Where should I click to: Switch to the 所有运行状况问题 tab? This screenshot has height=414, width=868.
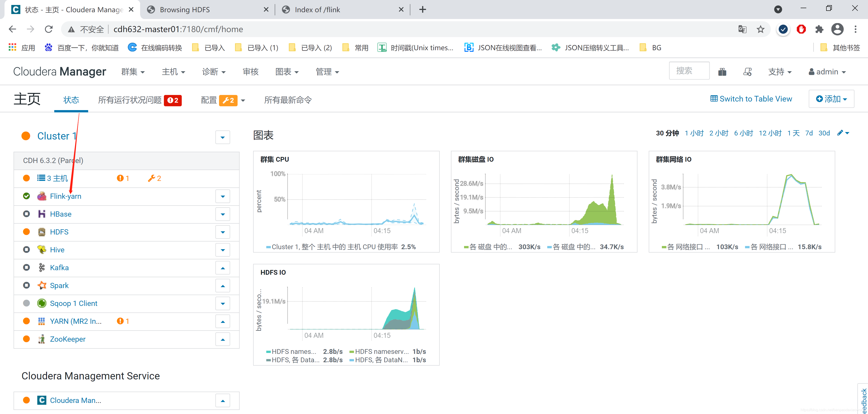140,100
